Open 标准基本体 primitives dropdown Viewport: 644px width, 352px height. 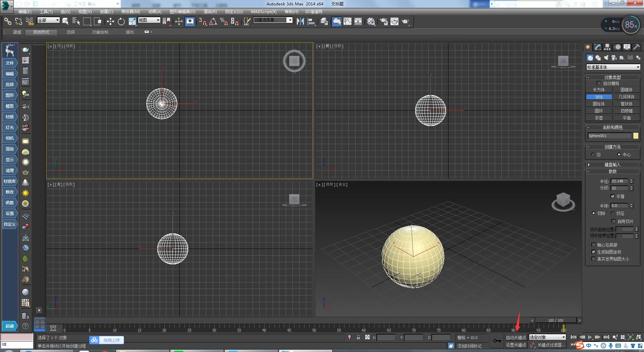click(x=613, y=67)
